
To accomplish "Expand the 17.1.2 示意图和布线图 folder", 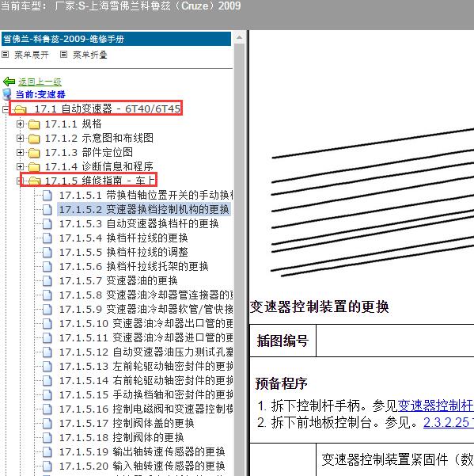I will [x=20, y=138].
